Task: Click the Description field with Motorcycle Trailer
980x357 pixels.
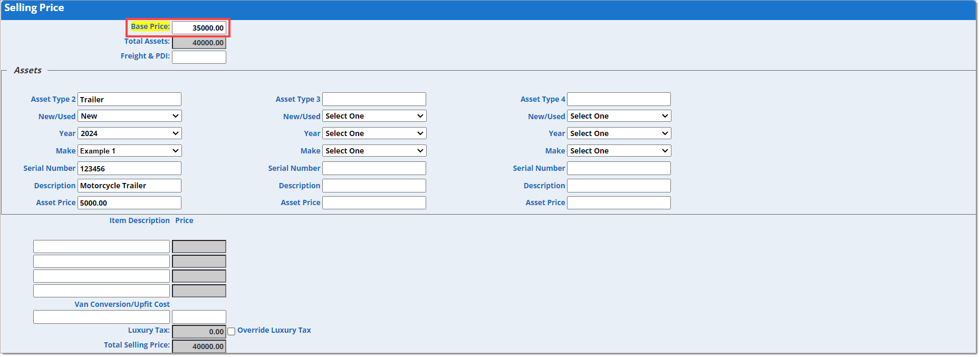Action: [x=130, y=186]
